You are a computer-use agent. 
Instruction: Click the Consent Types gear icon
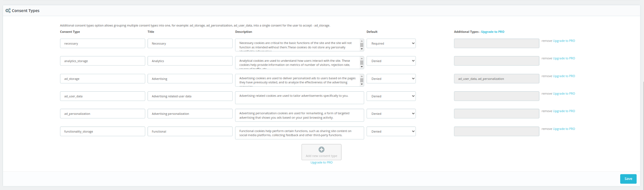8,11
